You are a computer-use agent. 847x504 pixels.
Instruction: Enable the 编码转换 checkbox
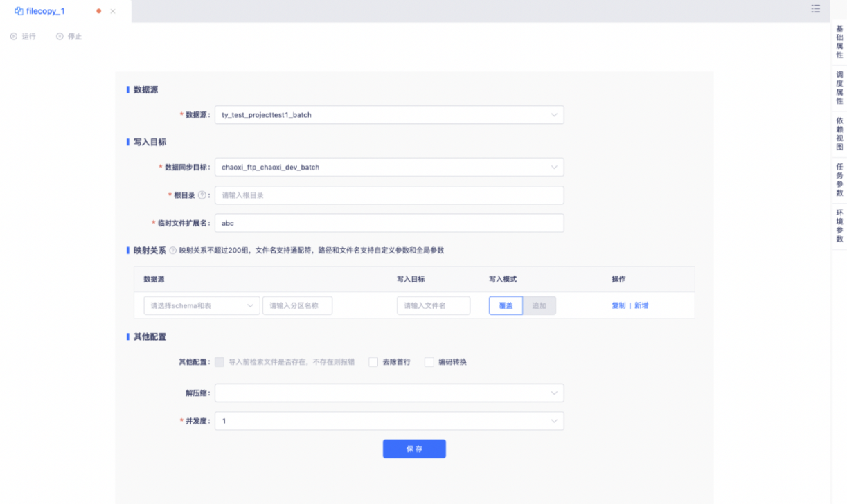429,361
